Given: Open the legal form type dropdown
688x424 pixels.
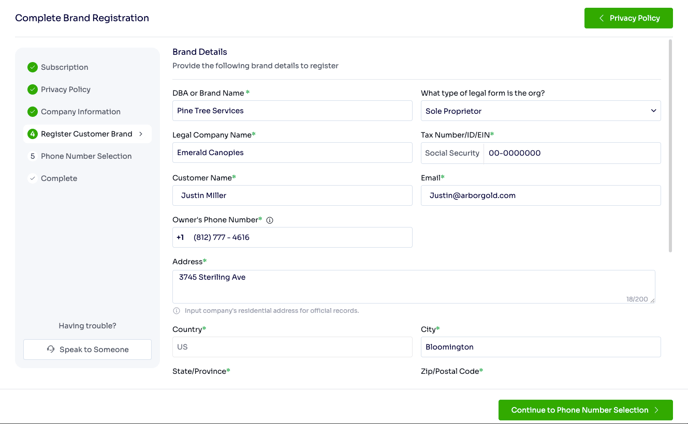Looking at the screenshot, I should coord(540,111).
